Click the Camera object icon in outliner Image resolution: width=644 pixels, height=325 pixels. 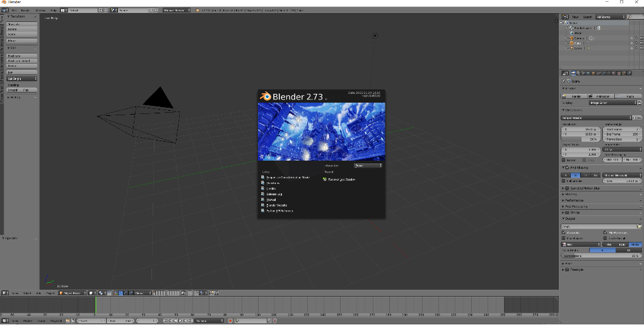pos(571,38)
